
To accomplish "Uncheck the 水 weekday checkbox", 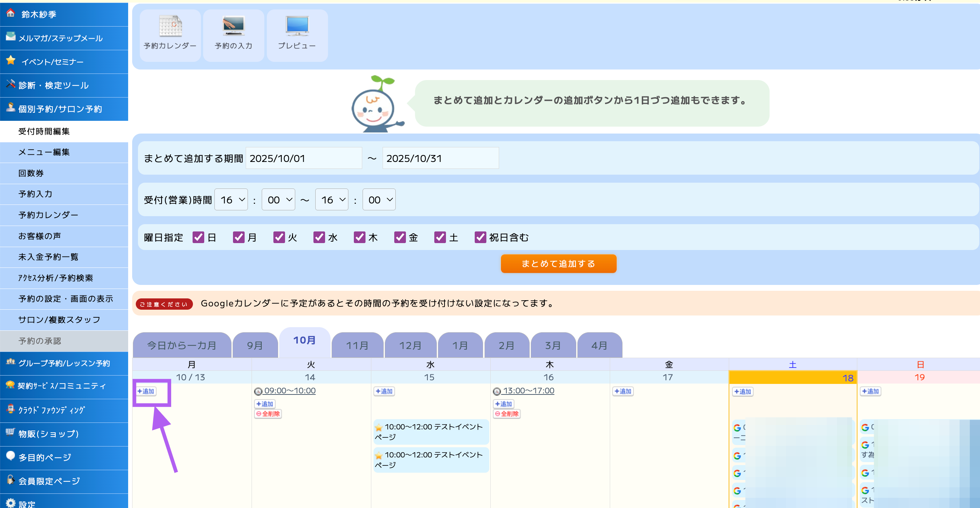I will pos(319,237).
